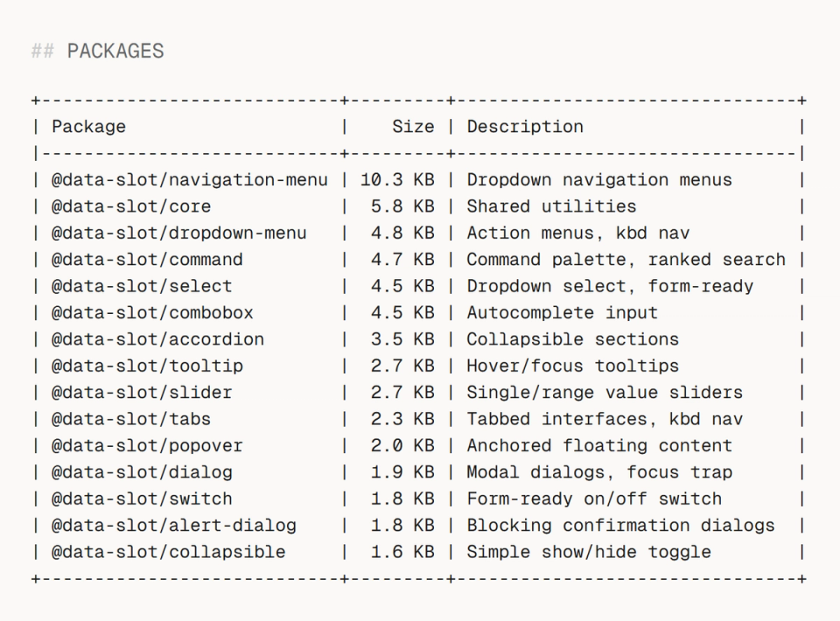Image resolution: width=840 pixels, height=621 pixels.
Task: Open the @data-slot/accordion package entry
Action: pyautogui.click(x=157, y=339)
